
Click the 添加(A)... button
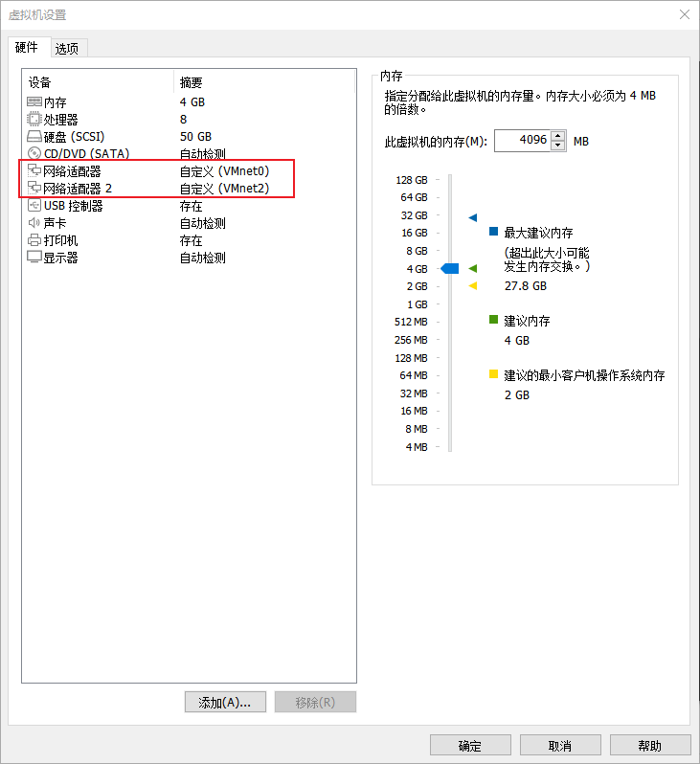pos(225,702)
